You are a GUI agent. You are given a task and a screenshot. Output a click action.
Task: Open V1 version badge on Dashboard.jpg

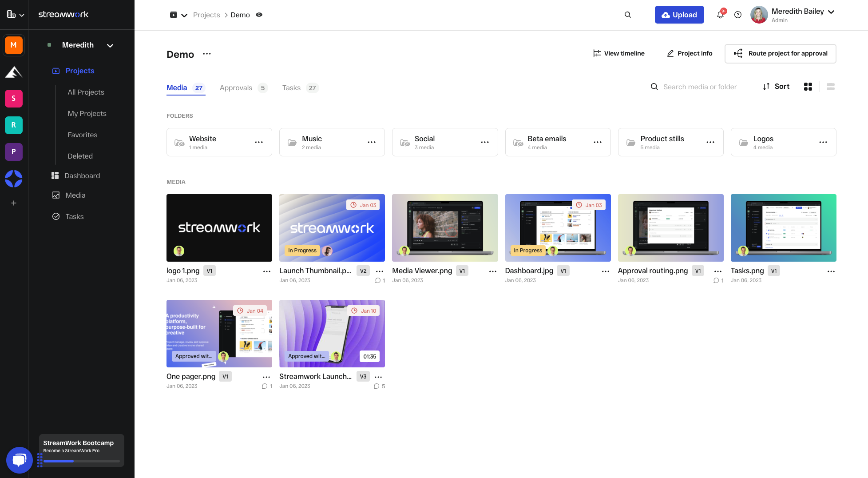(563, 271)
